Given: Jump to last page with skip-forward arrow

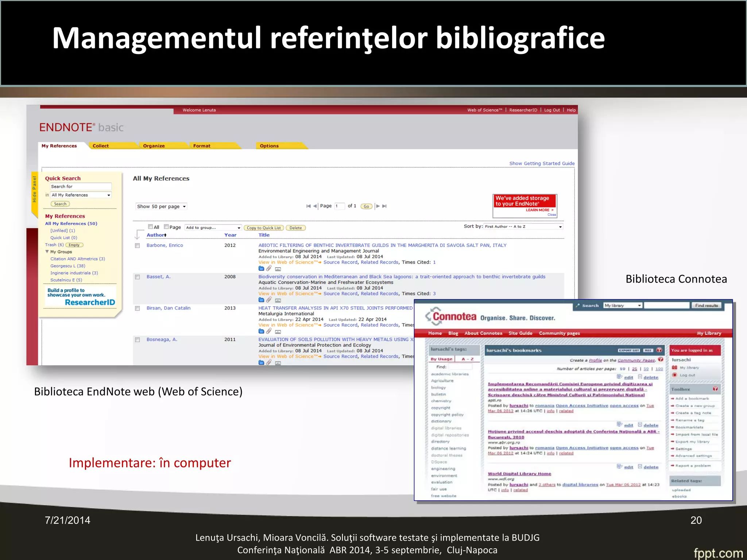Looking at the screenshot, I should tap(384, 206).
